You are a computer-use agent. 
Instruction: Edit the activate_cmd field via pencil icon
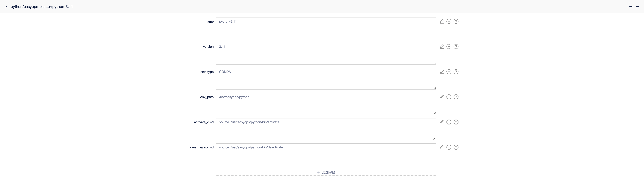pyautogui.click(x=442, y=122)
